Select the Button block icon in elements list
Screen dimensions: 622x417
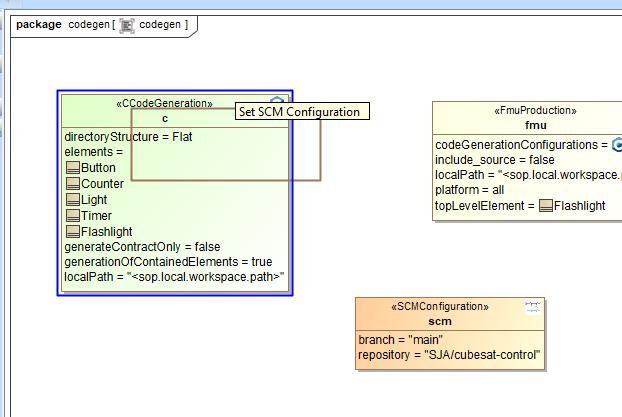coord(73,168)
